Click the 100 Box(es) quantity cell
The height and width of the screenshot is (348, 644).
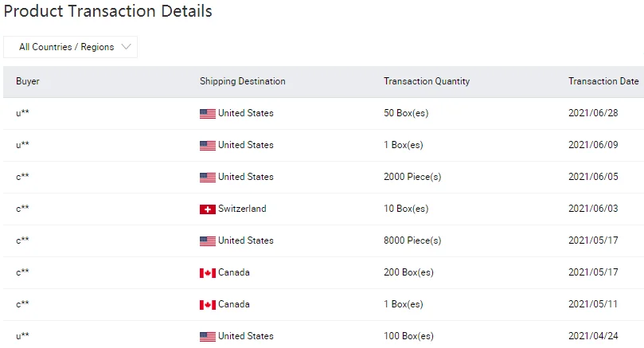point(408,336)
